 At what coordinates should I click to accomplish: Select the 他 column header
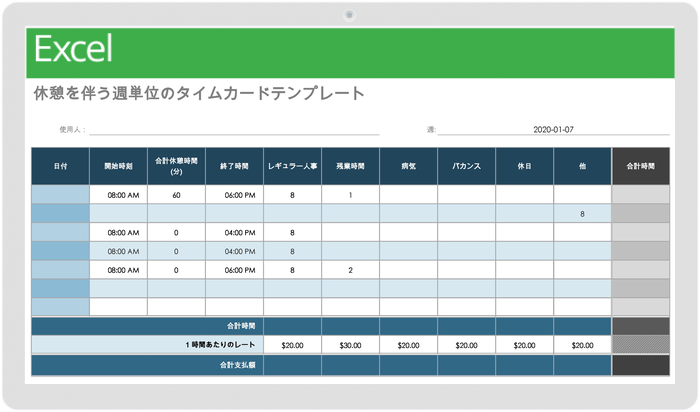click(583, 166)
